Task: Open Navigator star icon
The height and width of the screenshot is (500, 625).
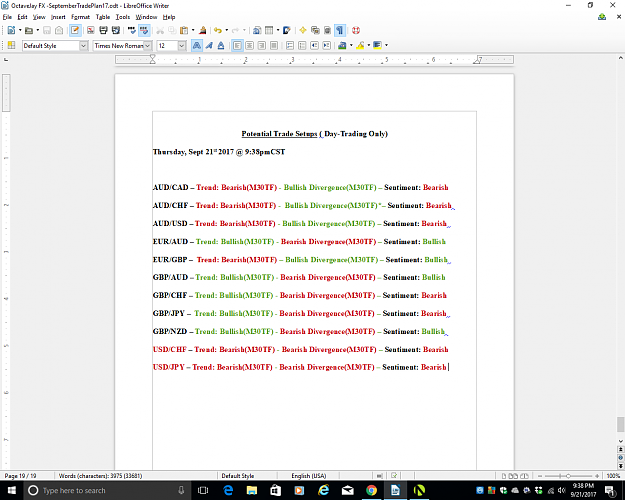Action: click(x=303, y=30)
